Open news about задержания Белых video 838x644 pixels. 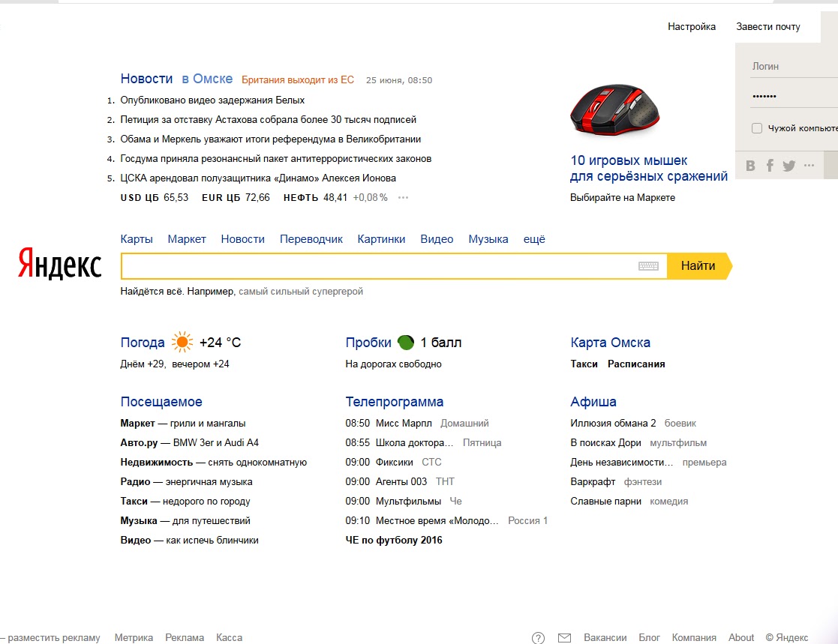pos(212,100)
